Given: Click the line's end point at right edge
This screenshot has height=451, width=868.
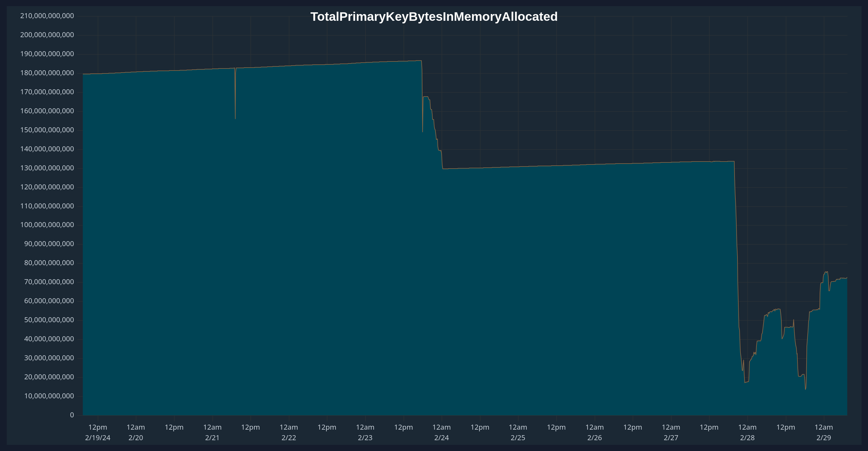Looking at the screenshot, I should pyautogui.click(x=847, y=278).
